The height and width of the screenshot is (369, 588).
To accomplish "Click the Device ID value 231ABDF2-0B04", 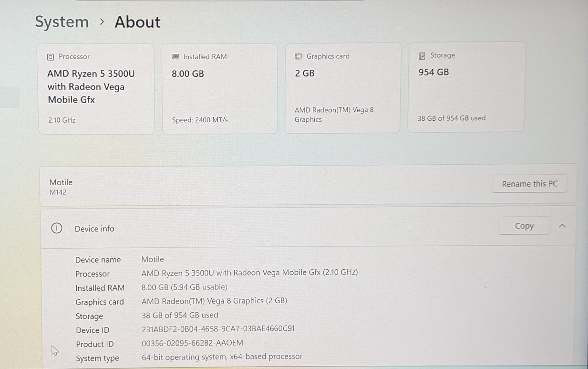I will (x=218, y=329).
